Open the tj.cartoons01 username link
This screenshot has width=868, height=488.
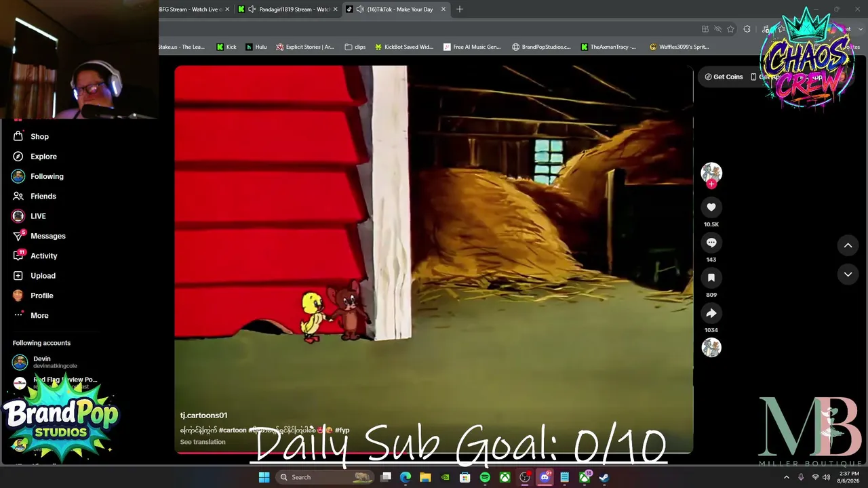pos(203,415)
